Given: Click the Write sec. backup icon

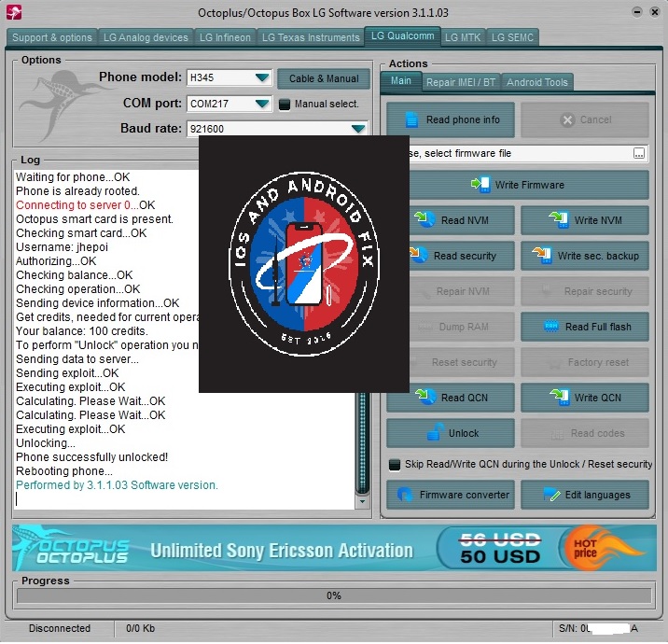Looking at the screenshot, I should [542, 256].
